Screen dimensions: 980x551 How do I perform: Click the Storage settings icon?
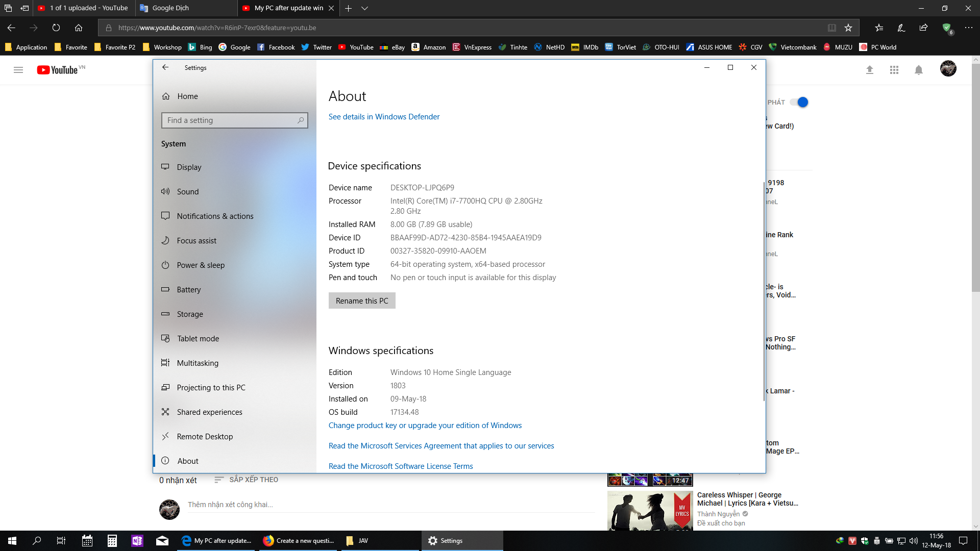(165, 314)
